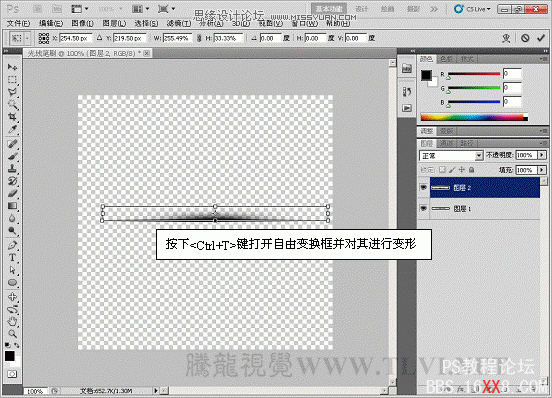Select the Path Selection tool

click(12, 270)
